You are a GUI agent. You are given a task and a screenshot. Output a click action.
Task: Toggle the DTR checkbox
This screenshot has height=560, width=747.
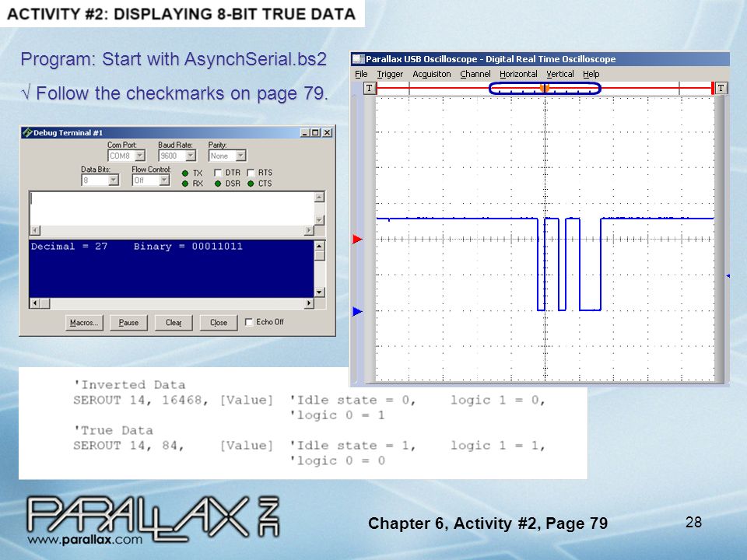(218, 173)
